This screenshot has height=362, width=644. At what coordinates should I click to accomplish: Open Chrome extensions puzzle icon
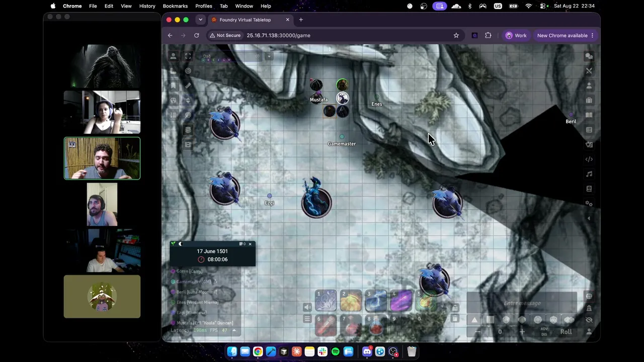point(488,36)
